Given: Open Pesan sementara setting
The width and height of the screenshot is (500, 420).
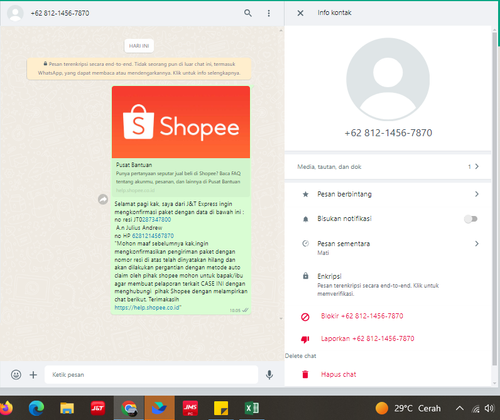Looking at the screenshot, I should tap(388, 247).
